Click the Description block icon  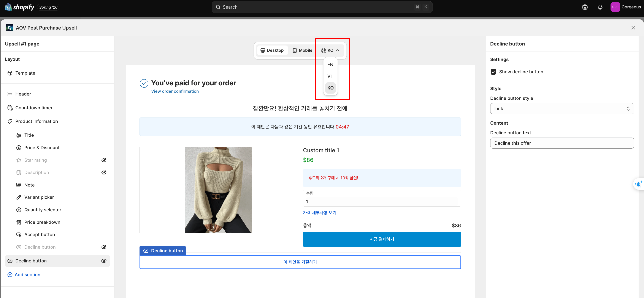pos(19,173)
